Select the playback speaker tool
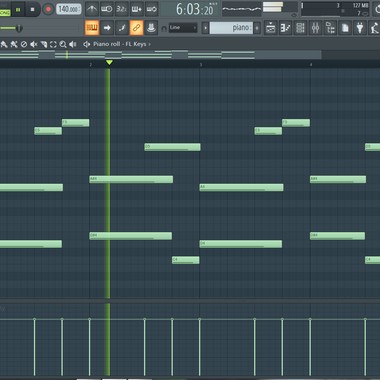This screenshot has height=380, width=380. (73, 44)
